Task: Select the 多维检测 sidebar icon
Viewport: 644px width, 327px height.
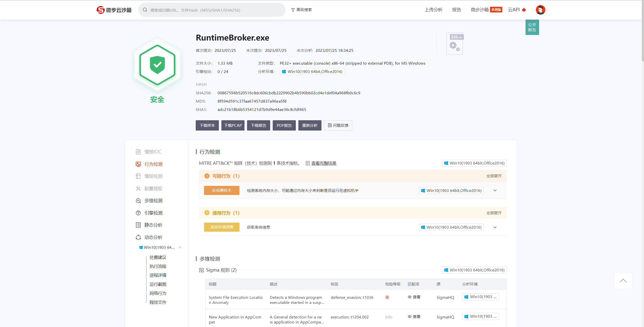Action: click(138, 201)
